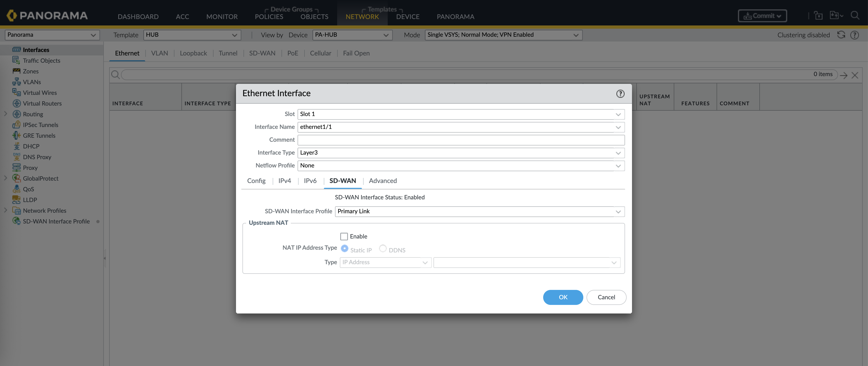The image size is (868, 366).
Task: Expand the Network Profiles tree node
Action: (x=5, y=210)
